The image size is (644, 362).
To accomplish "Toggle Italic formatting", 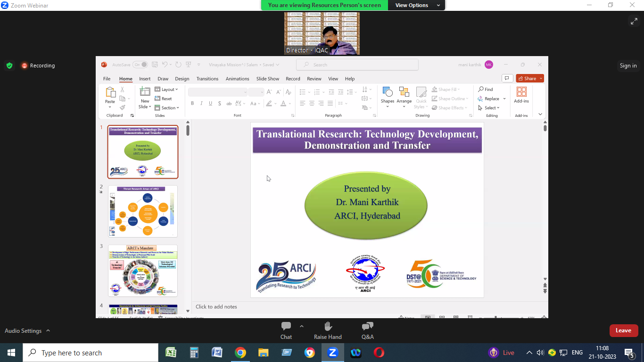I will (201, 103).
